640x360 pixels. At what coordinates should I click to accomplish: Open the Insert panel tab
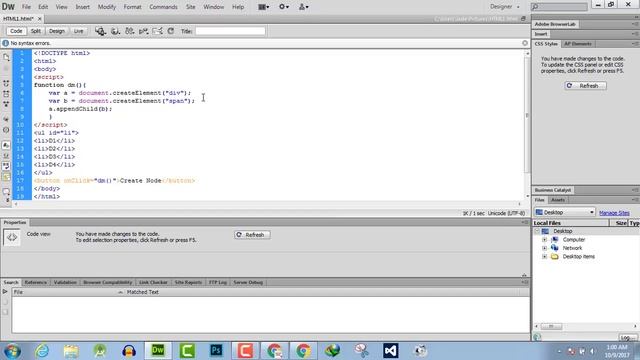tap(541, 34)
